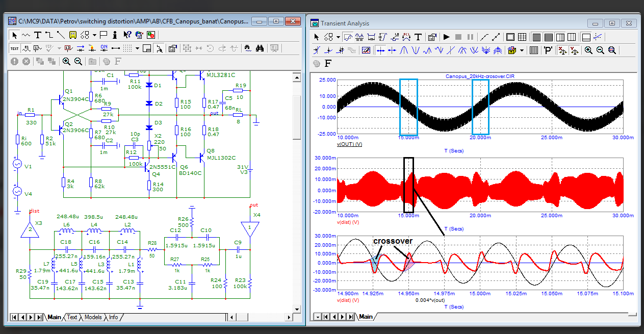Expand the component shapes dropdown arrow in schematic toolbar

94,35
